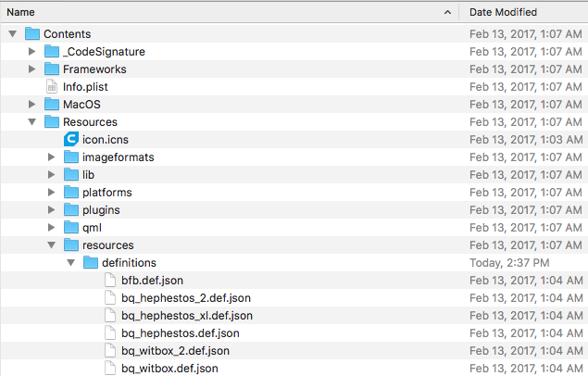The height and width of the screenshot is (376, 588).
Task: Click the icon.icns Cura file icon
Action: tap(71, 139)
